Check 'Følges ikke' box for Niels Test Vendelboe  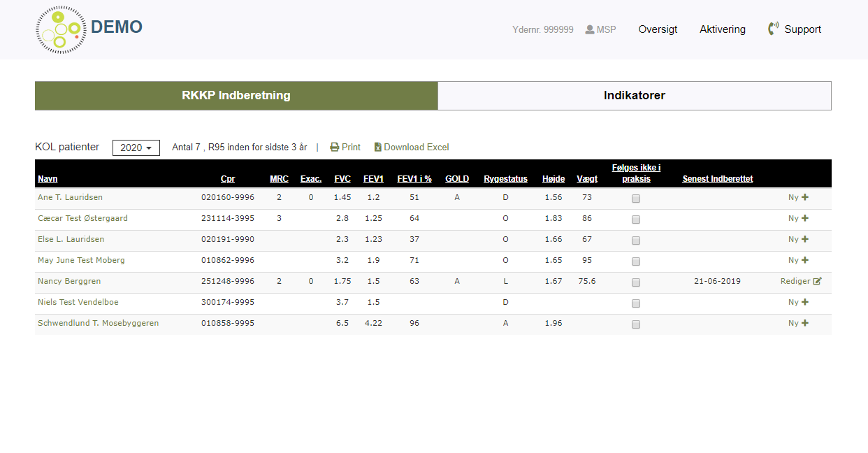[636, 303]
